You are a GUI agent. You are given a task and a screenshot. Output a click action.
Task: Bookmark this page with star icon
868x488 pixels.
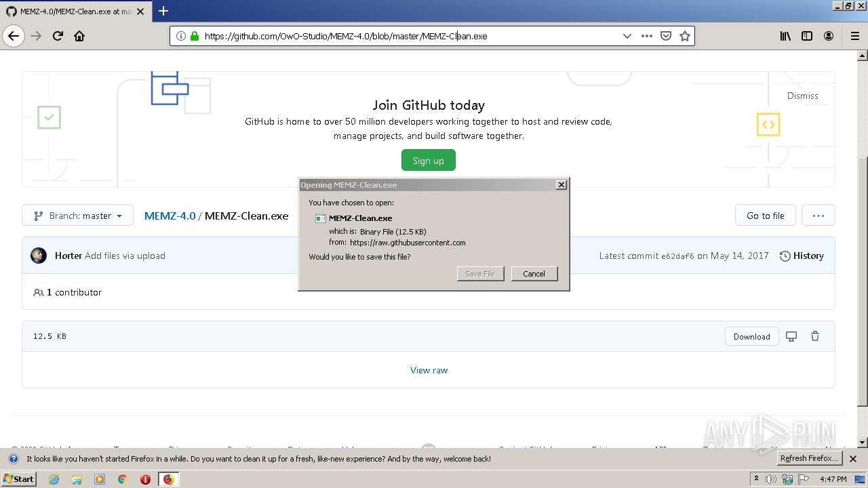[685, 36]
